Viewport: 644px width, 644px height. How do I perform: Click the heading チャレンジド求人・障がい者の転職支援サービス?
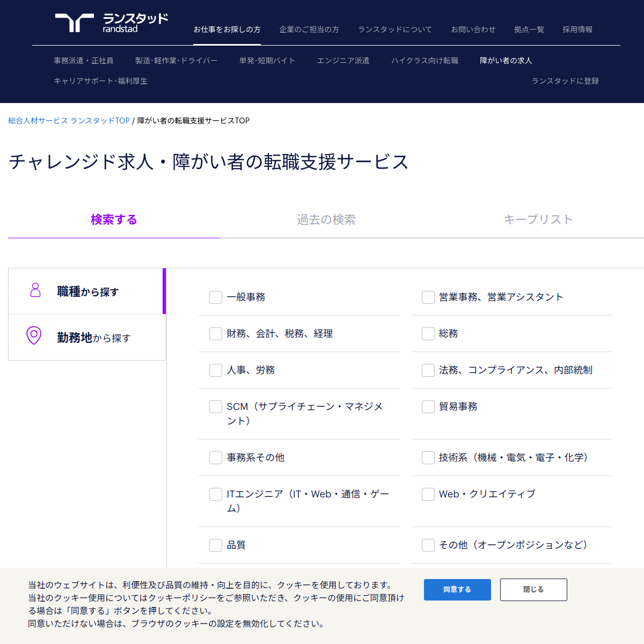209,162
